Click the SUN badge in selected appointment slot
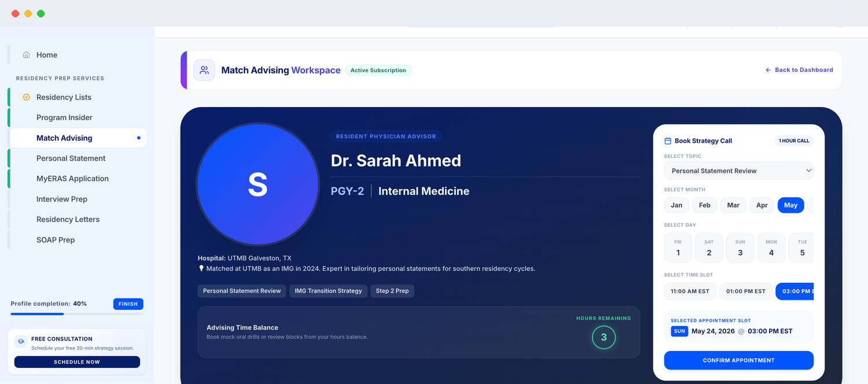This screenshot has width=868, height=384. pyautogui.click(x=679, y=331)
